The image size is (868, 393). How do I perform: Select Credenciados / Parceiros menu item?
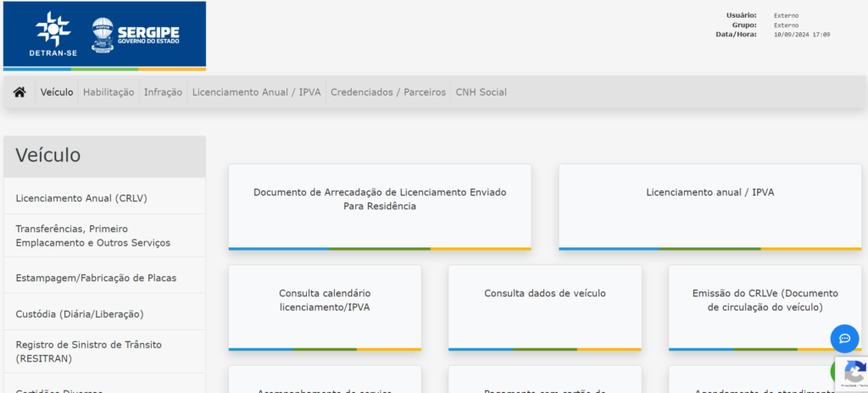pyautogui.click(x=387, y=92)
